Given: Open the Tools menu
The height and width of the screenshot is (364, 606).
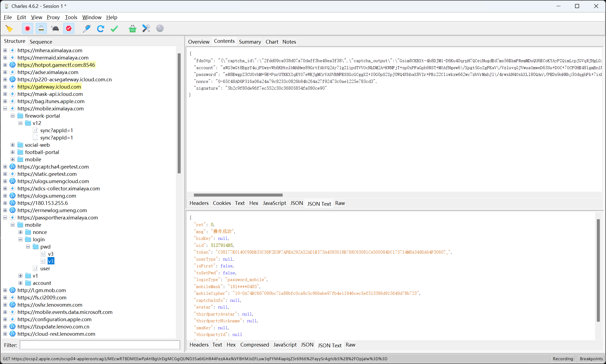Looking at the screenshot, I should (x=71, y=17).
